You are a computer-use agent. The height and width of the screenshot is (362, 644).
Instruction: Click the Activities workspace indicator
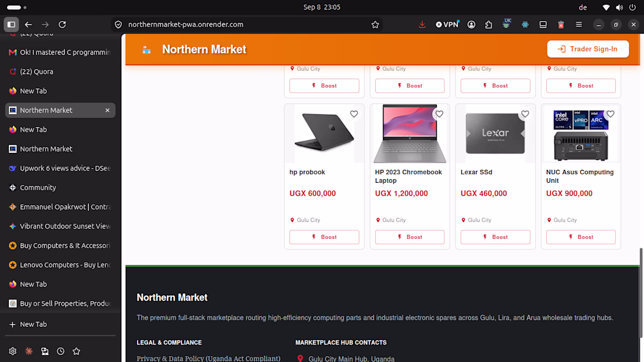pos(16,8)
